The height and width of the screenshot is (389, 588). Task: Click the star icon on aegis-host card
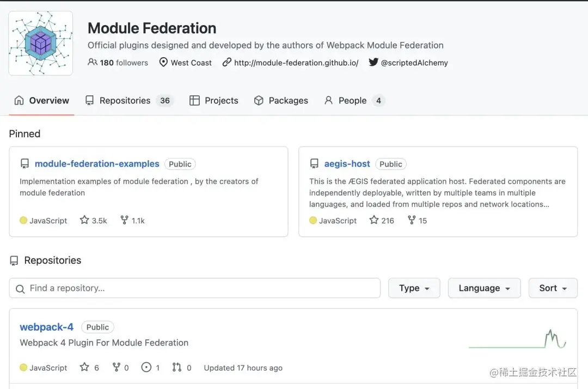tap(374, 220)
